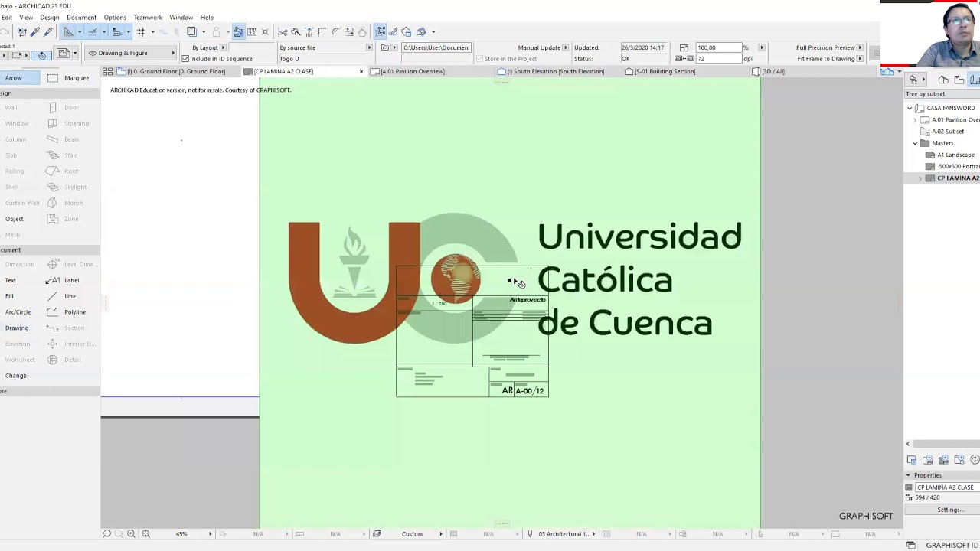980x551 pixels.
Task: Open the 45% zoom level dropdown
Action: [x=211, y=533]
